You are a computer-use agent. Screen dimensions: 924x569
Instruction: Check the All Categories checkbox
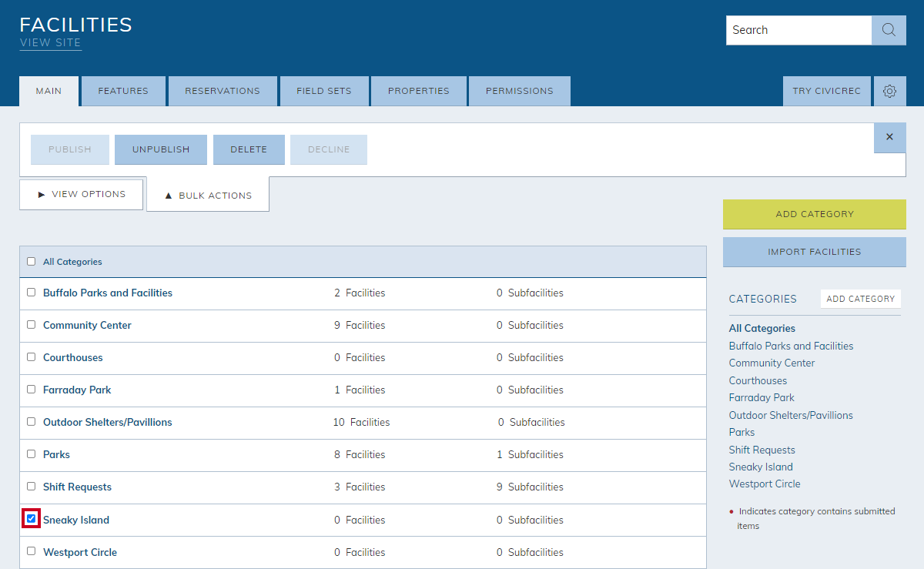[x=32, y=262]
